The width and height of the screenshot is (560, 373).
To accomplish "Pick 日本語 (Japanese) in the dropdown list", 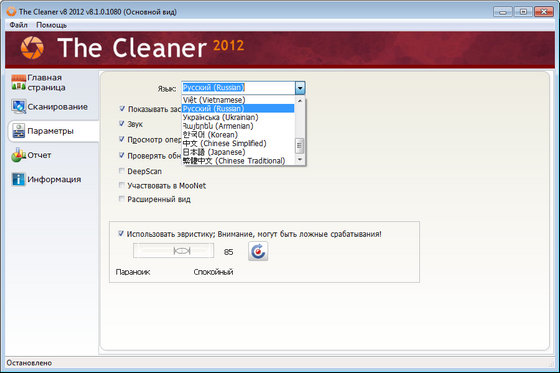I will [x=214, y=152].
